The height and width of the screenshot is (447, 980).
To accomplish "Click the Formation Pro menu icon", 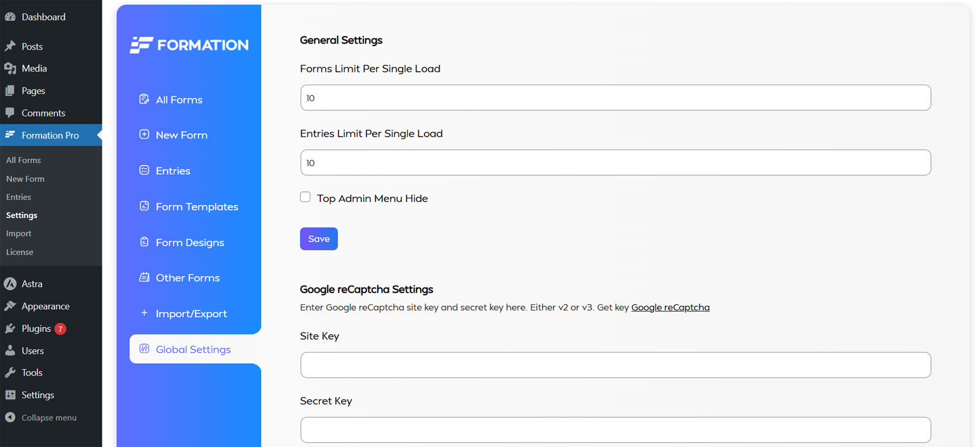I will click(x=10, y=134).
